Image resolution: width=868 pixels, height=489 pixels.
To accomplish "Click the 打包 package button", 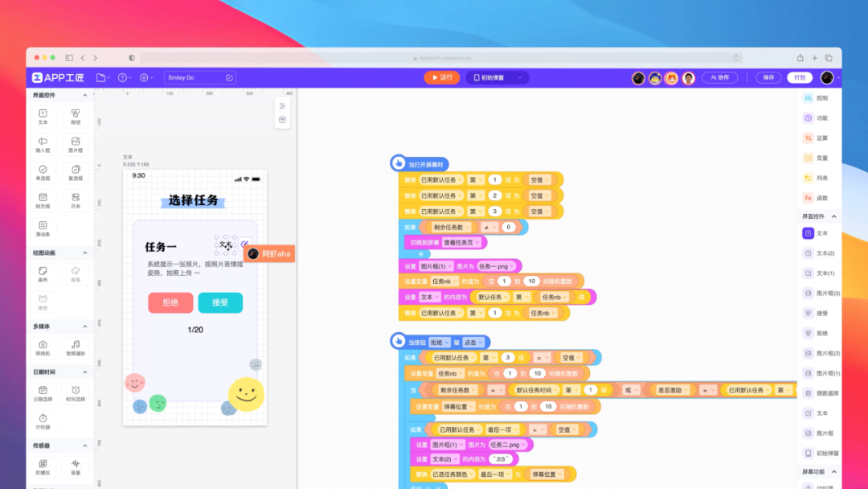I will 800,77.
